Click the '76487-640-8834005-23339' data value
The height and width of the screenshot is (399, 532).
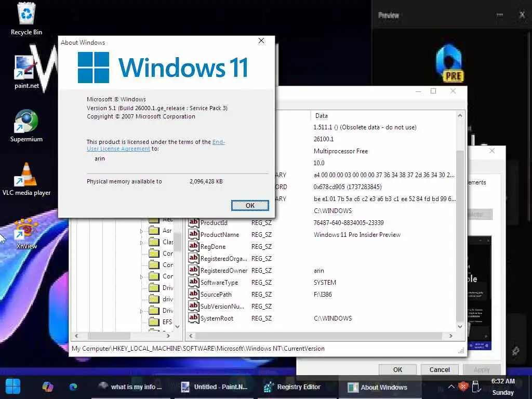tap(349, 222)
